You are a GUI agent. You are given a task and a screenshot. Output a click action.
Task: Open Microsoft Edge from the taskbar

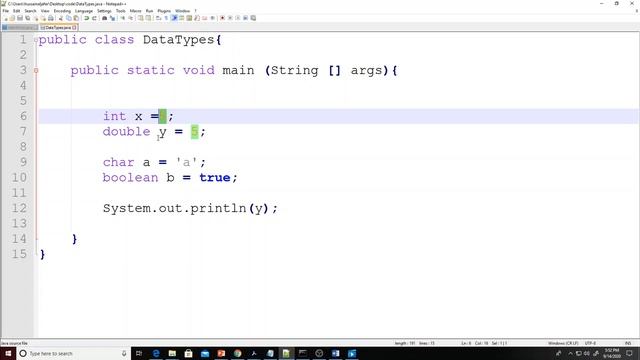click(156, 353)
